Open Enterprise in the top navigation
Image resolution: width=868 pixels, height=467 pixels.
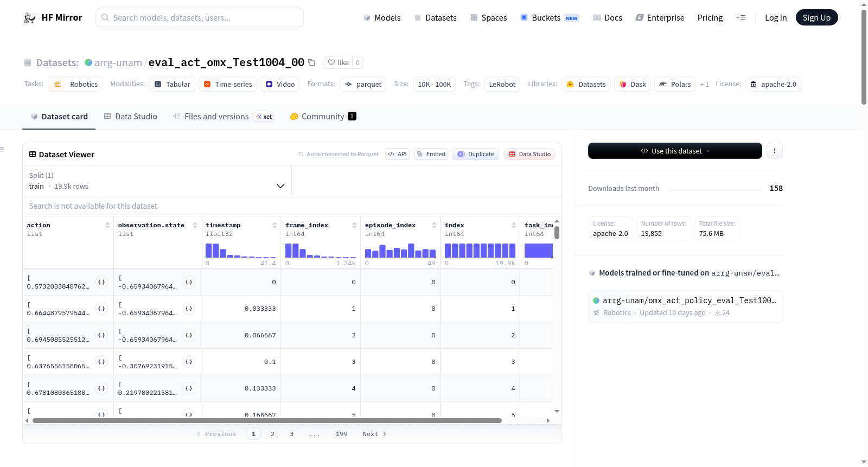point(660,18)
